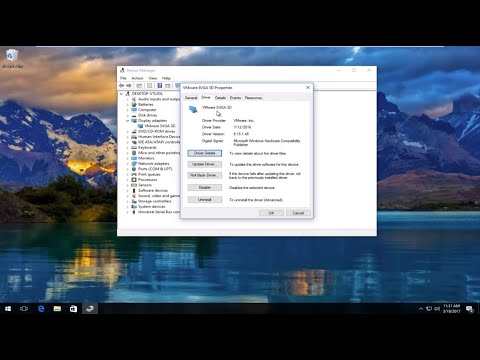Click the Batteries category icon

coord(134,104)
